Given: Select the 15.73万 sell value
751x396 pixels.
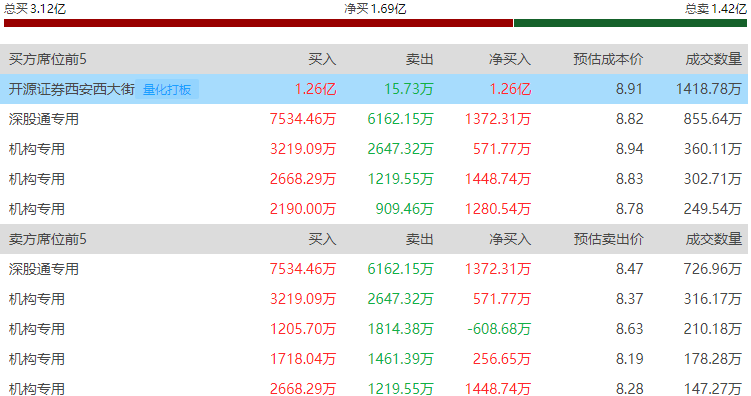Looking at the screenshot, I should coord(409,89).
